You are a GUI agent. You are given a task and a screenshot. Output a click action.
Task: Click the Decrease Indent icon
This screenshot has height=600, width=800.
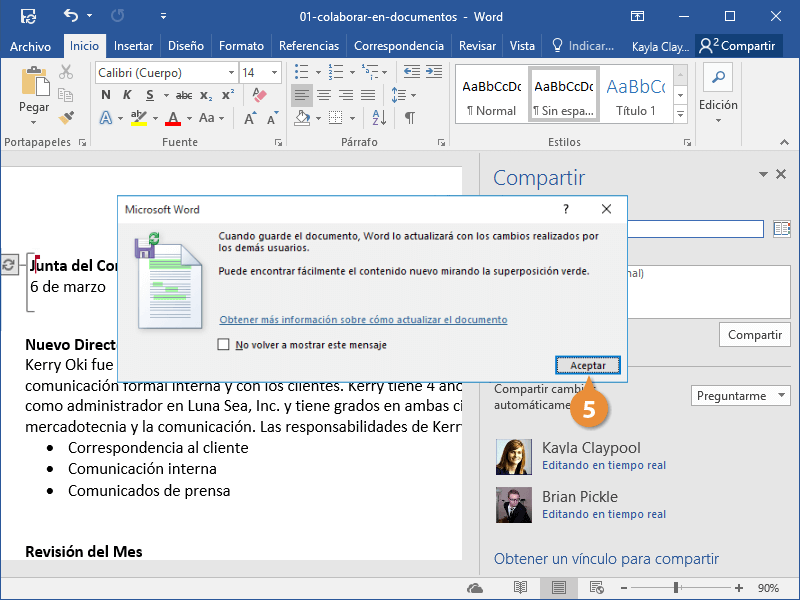click(x=411, y=72)
